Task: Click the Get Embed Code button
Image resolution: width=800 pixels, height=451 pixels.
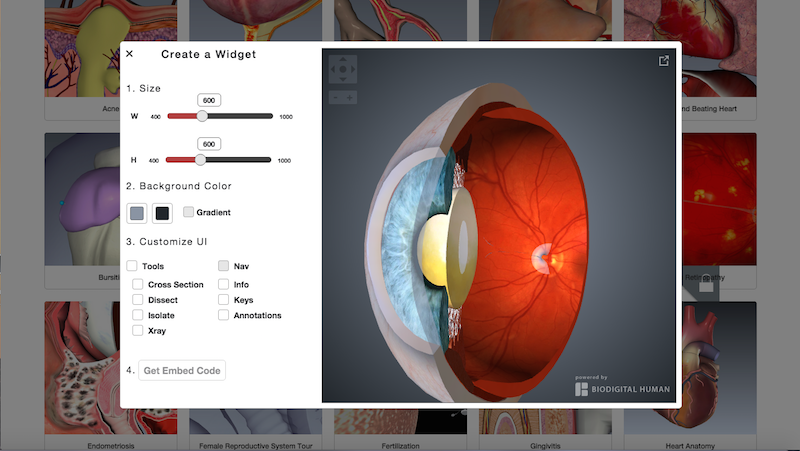Action: pyautogui.click(x=181, y=371)
